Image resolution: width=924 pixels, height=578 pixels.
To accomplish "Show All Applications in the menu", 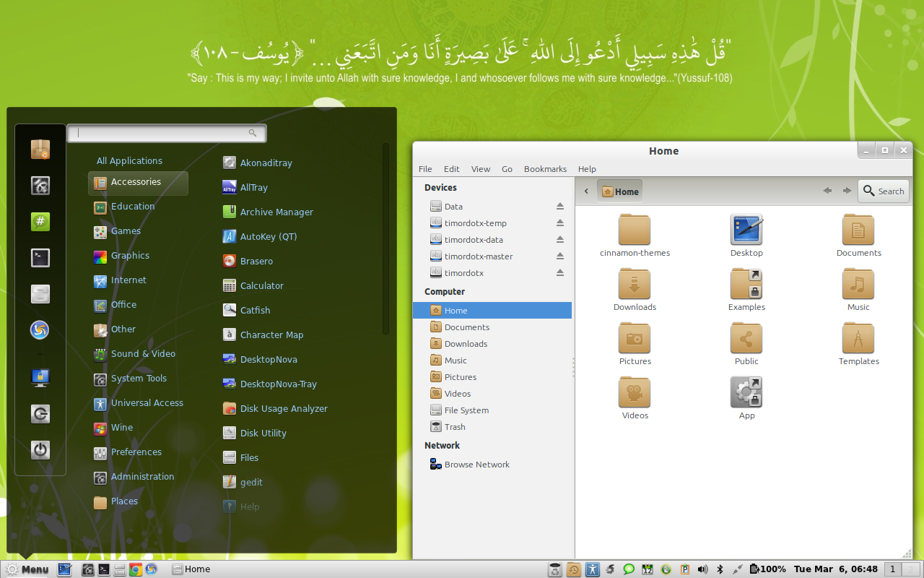I will coord(129,161).
